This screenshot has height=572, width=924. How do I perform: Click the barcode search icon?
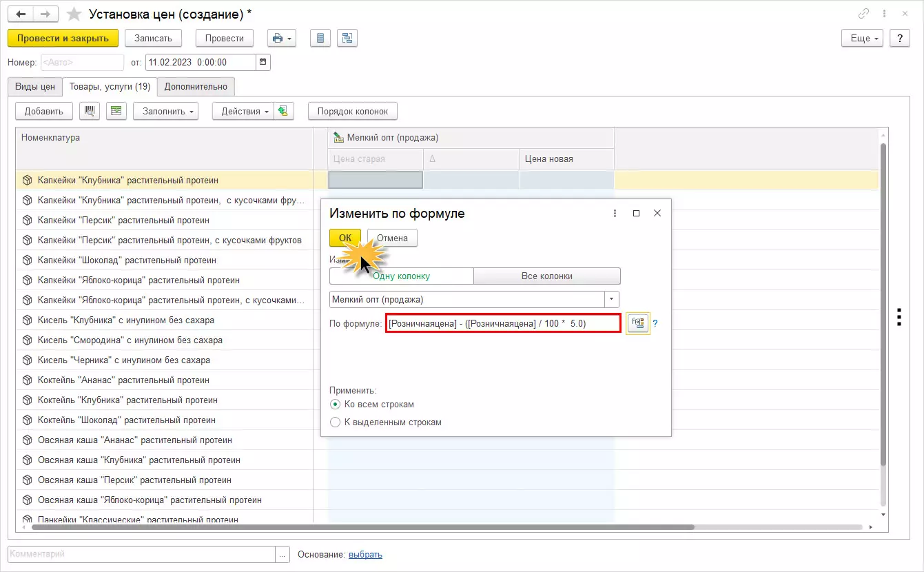tap(90, 111)
